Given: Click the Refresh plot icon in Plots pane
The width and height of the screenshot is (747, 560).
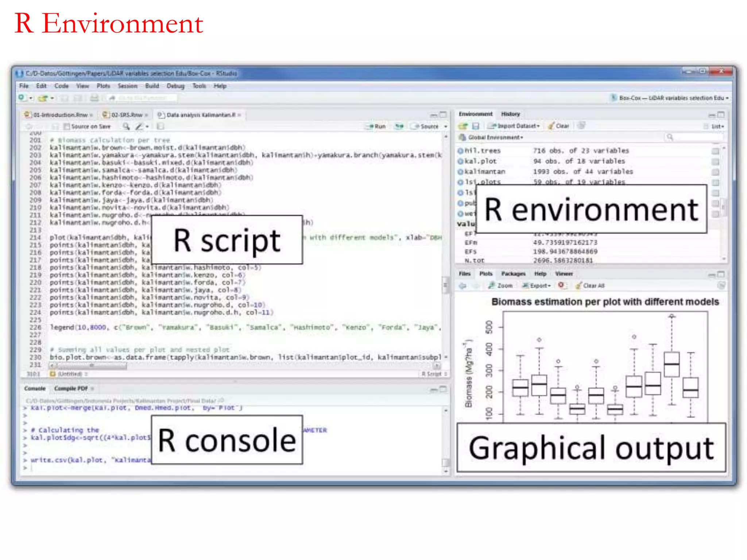Looking at the screenshot, I should pyautogui.click(x=721, y=285).
